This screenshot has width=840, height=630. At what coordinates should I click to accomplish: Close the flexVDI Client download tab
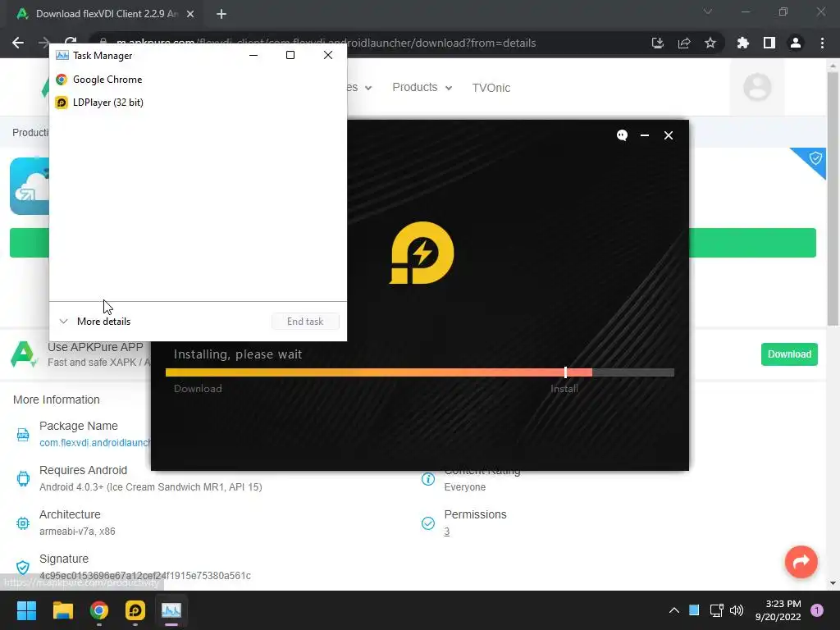[x=190, y=14]
